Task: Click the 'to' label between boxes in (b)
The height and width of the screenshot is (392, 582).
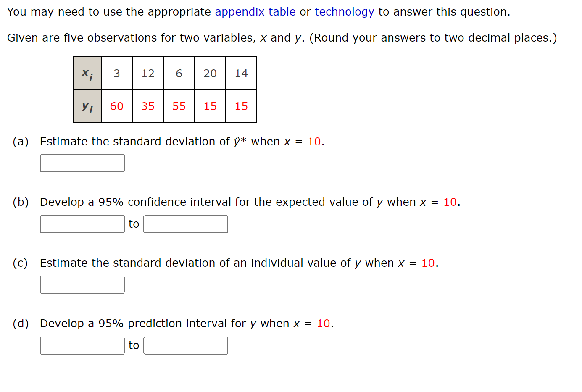Action: pos(134,224)
